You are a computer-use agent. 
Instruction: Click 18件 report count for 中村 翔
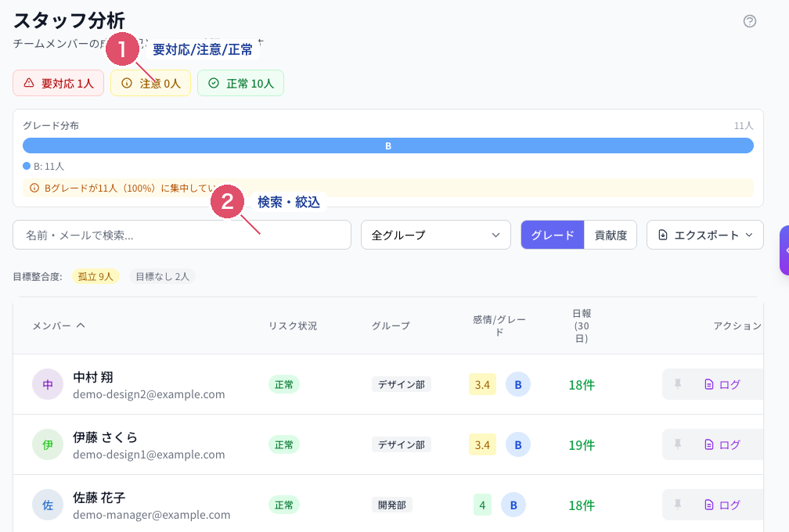click(x=582, y=385)
